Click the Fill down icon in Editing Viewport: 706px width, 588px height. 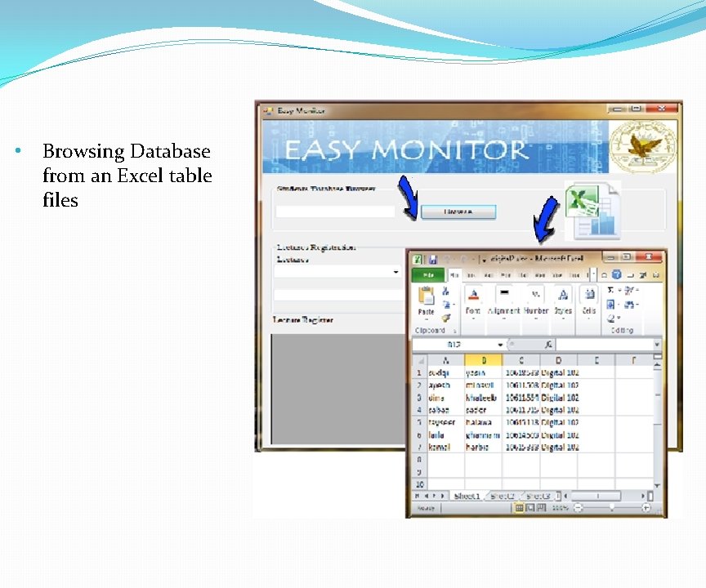point(610,305)
